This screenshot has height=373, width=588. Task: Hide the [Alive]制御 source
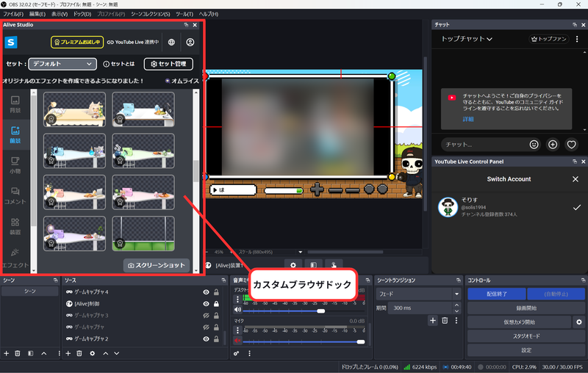coord(206,304)
